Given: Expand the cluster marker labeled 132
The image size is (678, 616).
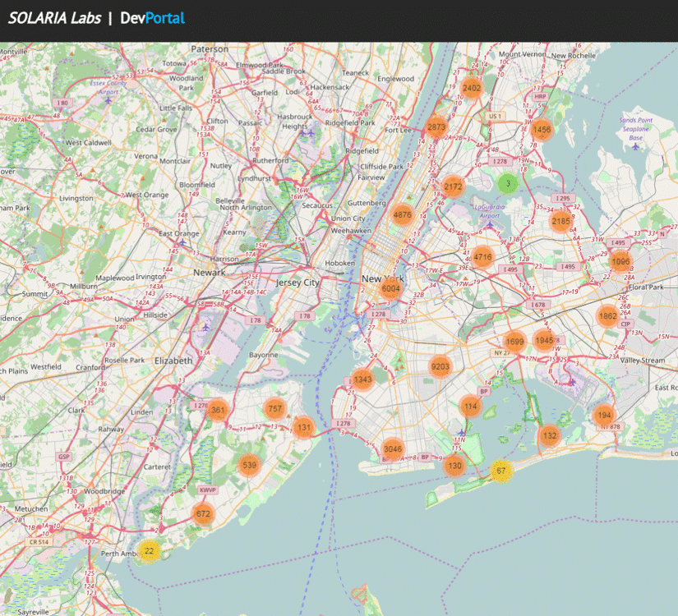Looking at the screenshot, I should (550, 436).
